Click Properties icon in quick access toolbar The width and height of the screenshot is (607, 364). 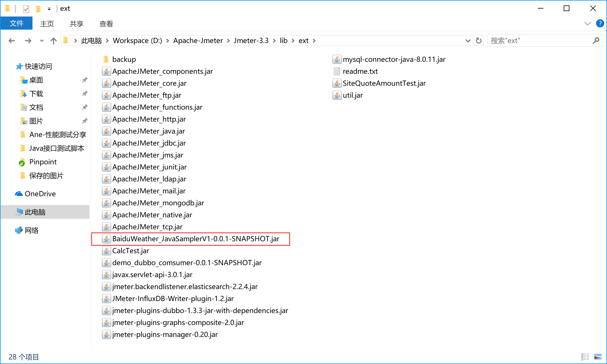(26, 9)
